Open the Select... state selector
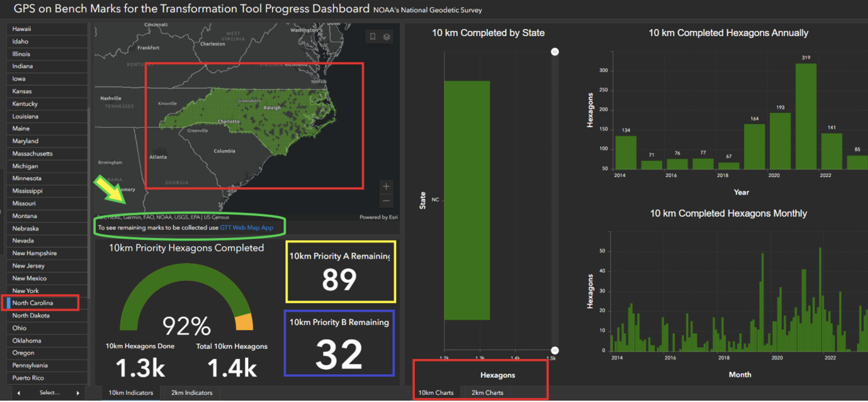868x402 pixels. pos(49,392)
